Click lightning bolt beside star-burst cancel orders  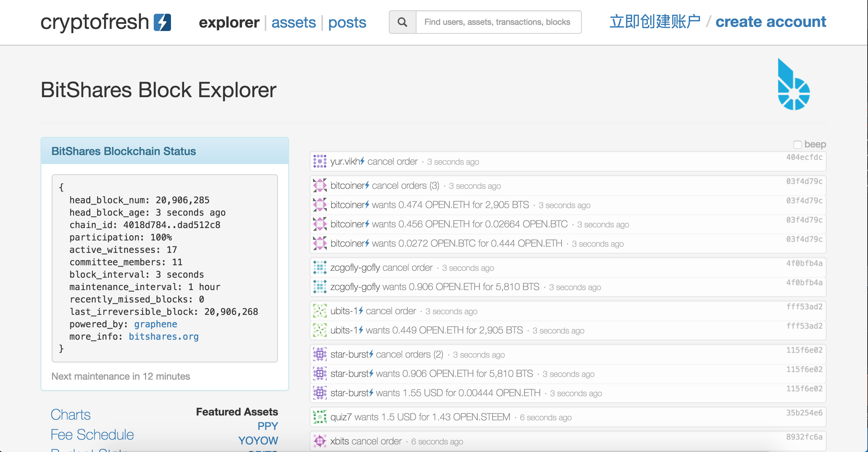371,354
